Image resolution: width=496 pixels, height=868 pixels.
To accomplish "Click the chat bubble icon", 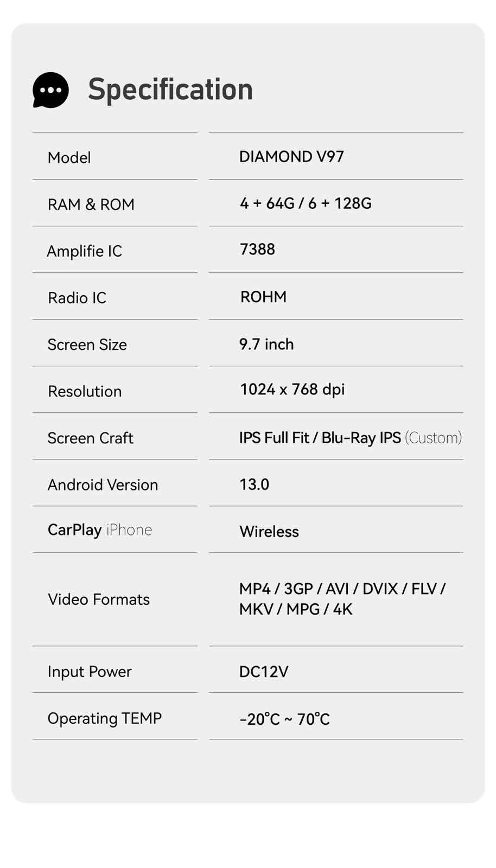I will pos(51,90).
